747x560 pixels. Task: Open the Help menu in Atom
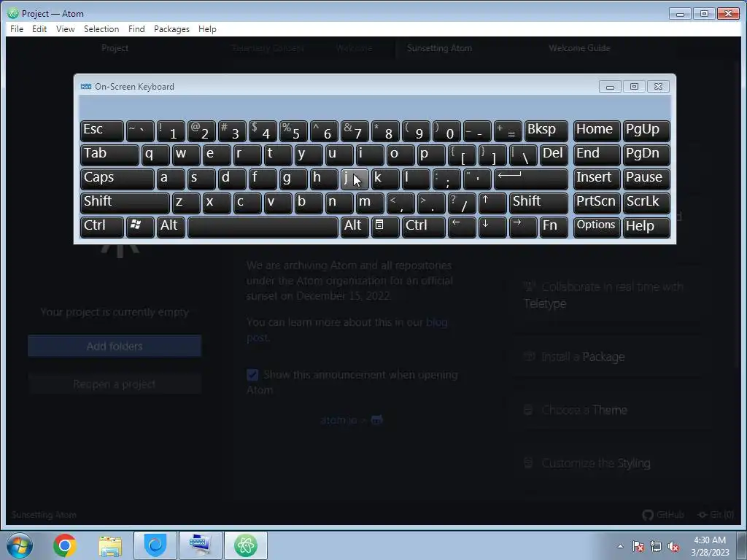point(207,29)
